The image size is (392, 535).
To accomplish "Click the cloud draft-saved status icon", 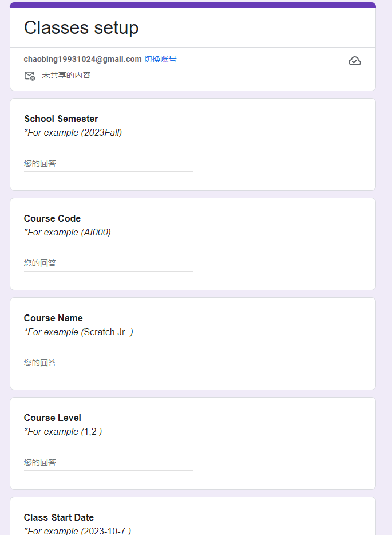I will coord(355,61).
